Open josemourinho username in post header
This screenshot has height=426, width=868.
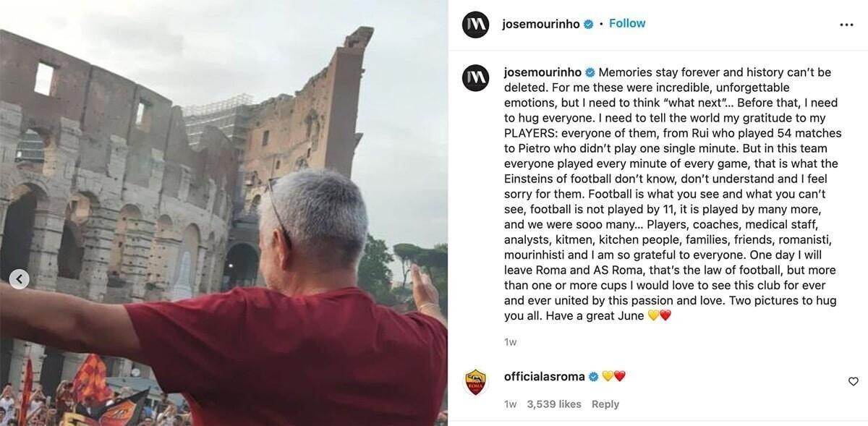click(542, 24)
